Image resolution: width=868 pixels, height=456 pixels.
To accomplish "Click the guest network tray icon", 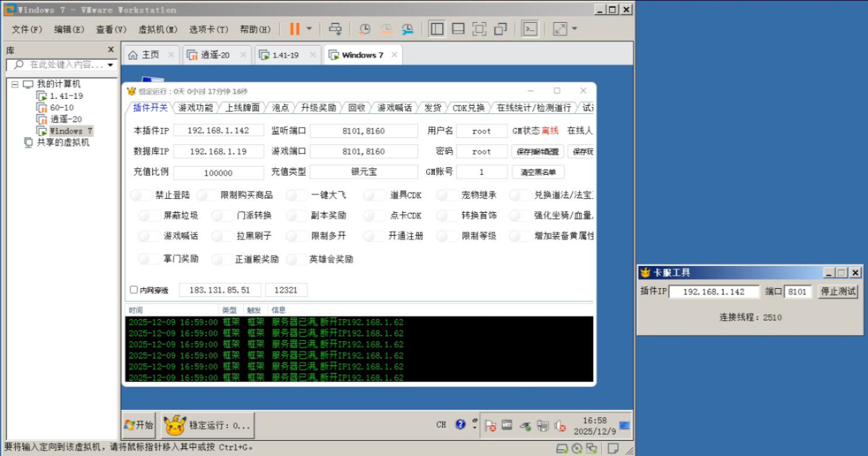I will [543, 426].
